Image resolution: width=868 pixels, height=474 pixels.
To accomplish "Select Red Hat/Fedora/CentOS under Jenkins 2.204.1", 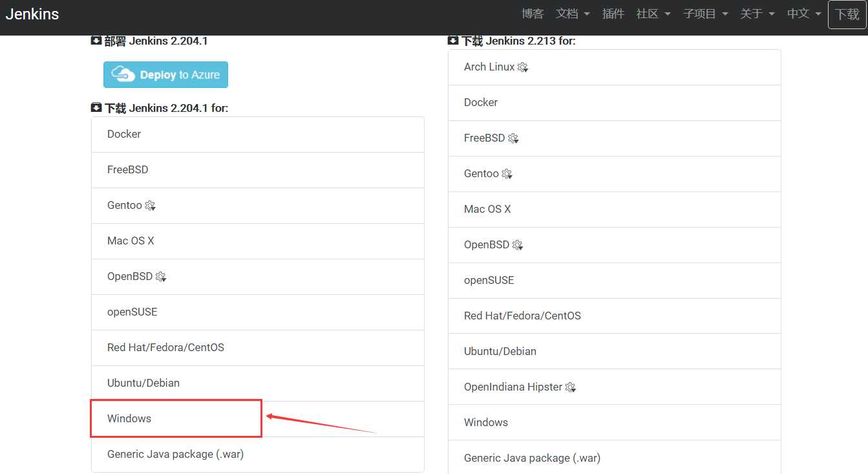I will [257, 348].
